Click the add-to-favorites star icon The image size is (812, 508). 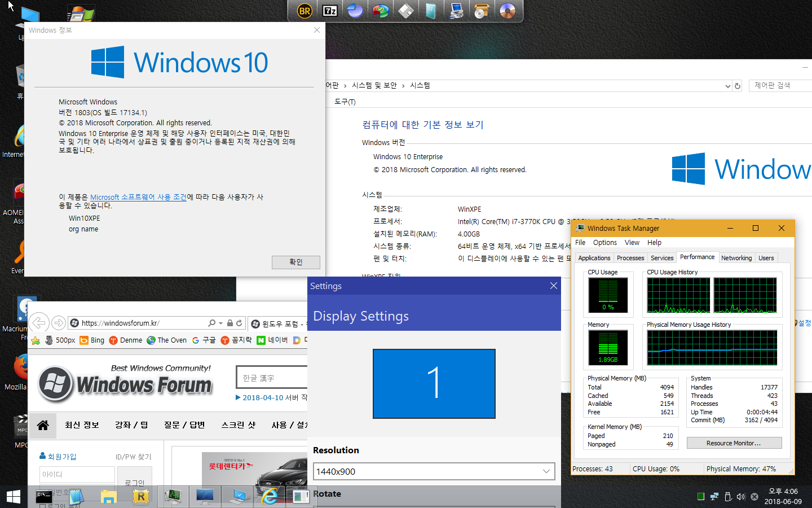coord(36,340)
